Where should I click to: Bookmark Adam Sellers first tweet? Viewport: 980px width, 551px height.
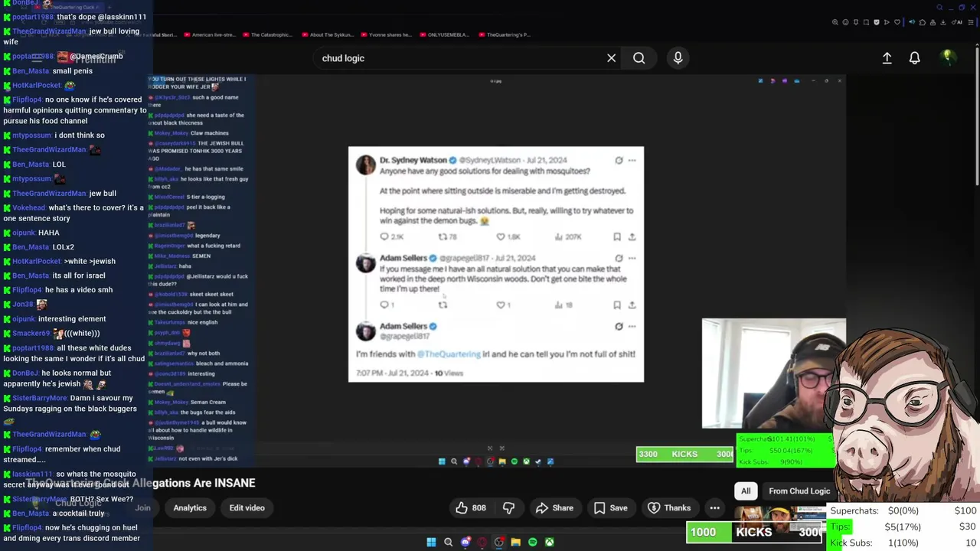(617, 305)
